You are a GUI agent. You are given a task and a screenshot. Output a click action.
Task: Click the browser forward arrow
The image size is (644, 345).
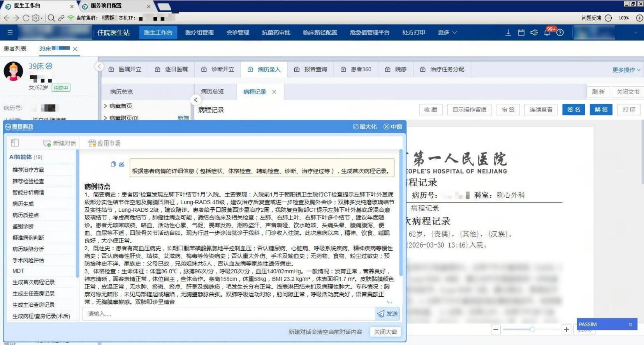pyautogui.click(x=16, y=18)
